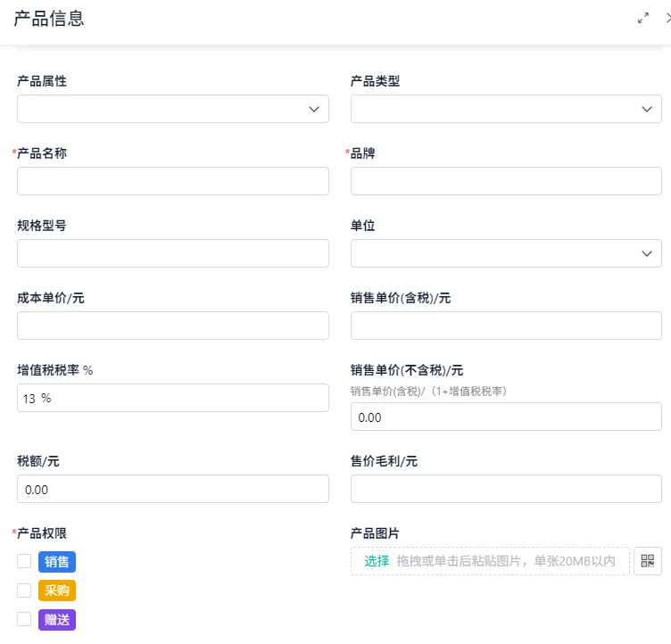Click the 选择 link to upload product image
671x644 pixels.
click(x=377, y=561)
